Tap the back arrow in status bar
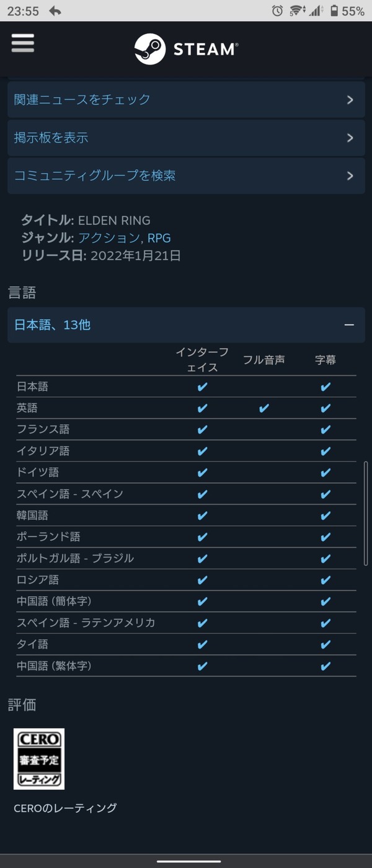Screen dimensions: 372x868 coord(55,11)
